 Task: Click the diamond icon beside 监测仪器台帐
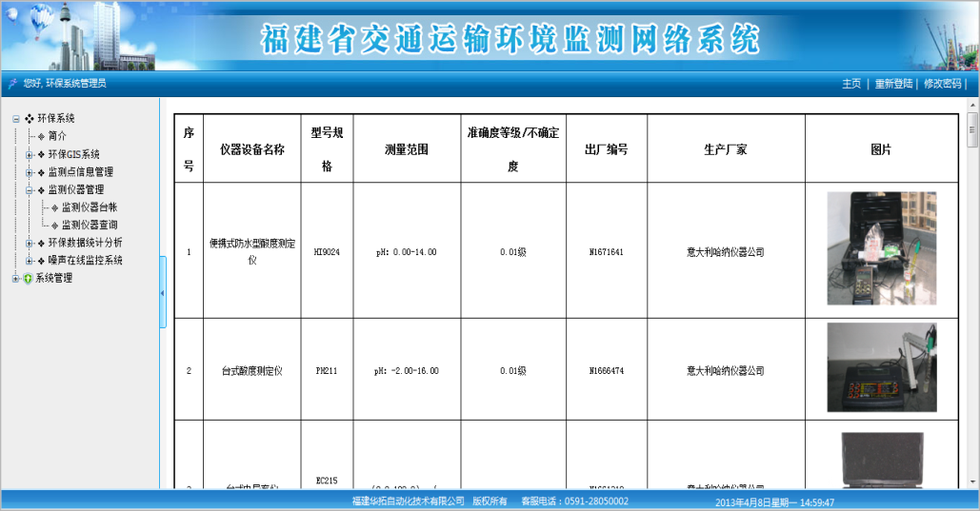pos(54,208)
